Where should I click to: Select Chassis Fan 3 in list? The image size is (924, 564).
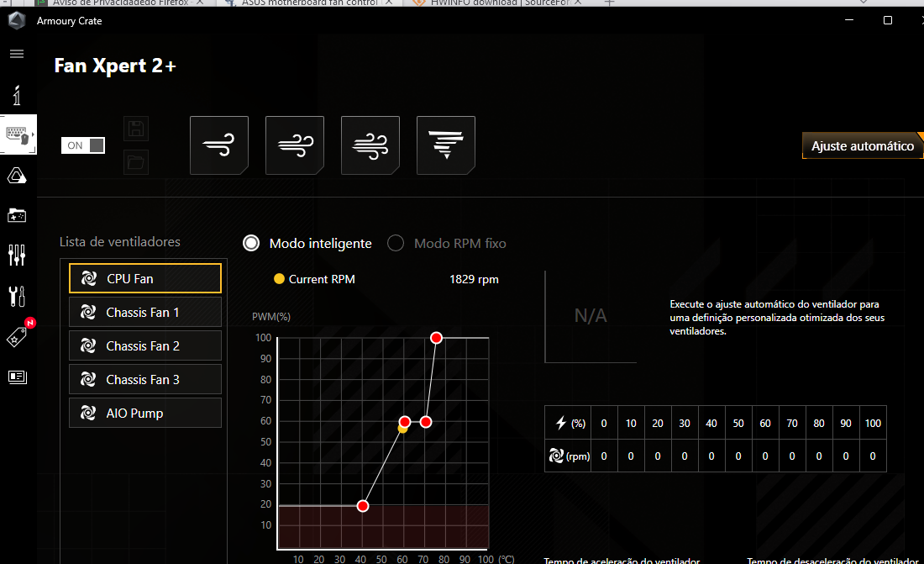point(145,379)
